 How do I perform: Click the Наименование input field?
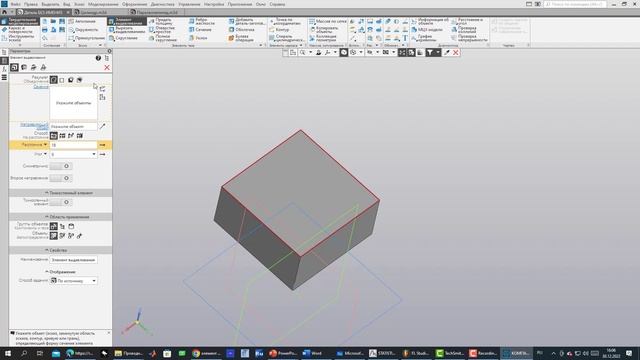point(73,260)
